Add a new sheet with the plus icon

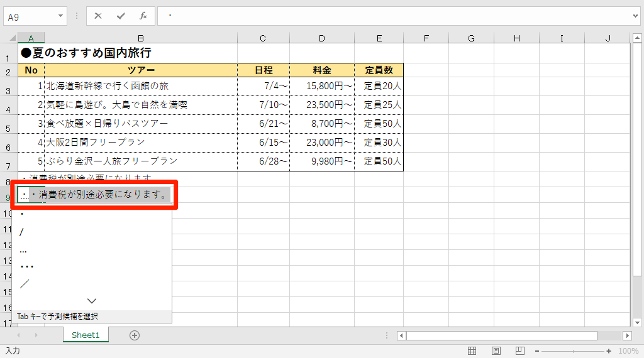[135, 335]
